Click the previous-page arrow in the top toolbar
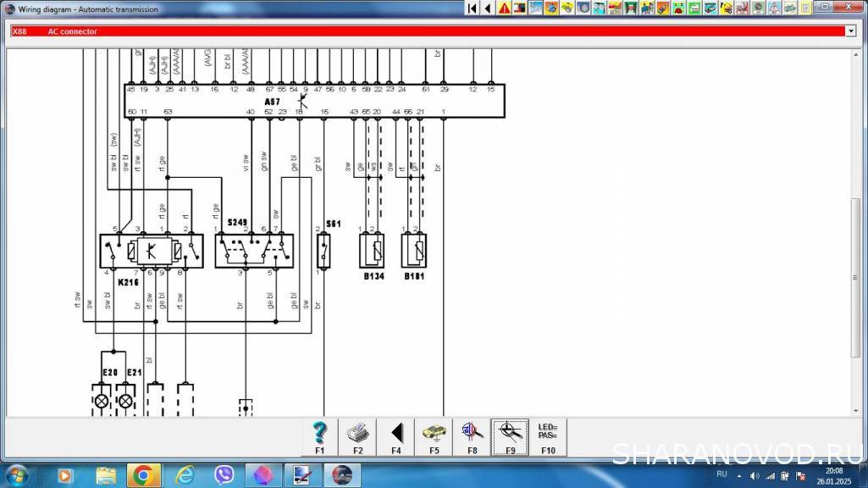Viewport: 868px width, 488px height. (488, 8)
